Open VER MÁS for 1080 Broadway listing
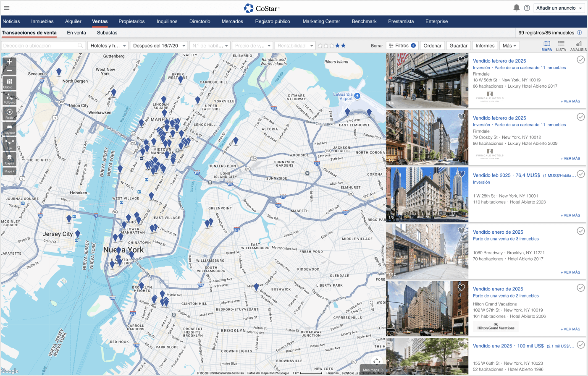This screenshot has width=588, height=376. (570, 272)
